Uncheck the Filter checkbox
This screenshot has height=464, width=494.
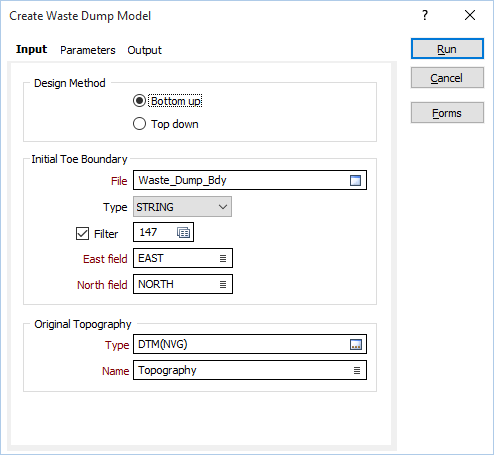click(x=82, y=234)
